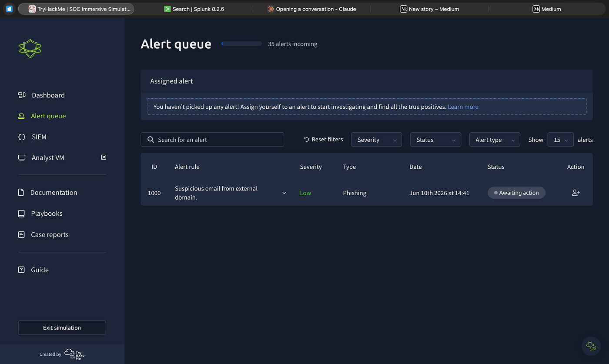Open Case reports from sidebar
Image resolution: width=609 pixels, height=364 pixels.
[x=50, y=234]
